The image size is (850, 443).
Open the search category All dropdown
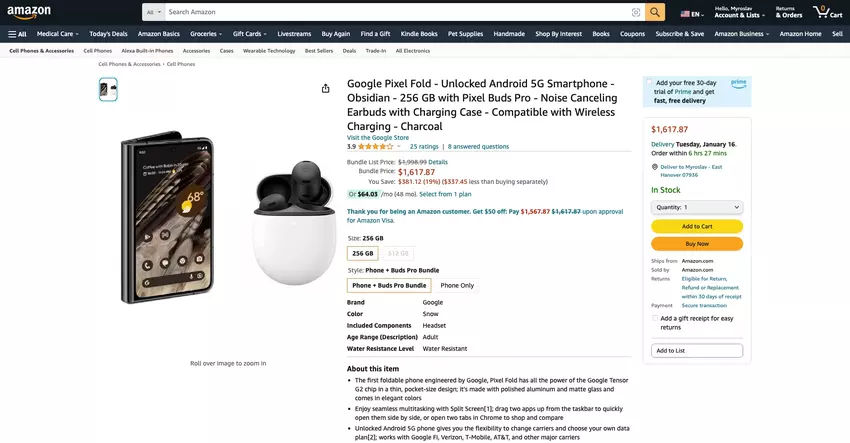[x=153, y=12]
